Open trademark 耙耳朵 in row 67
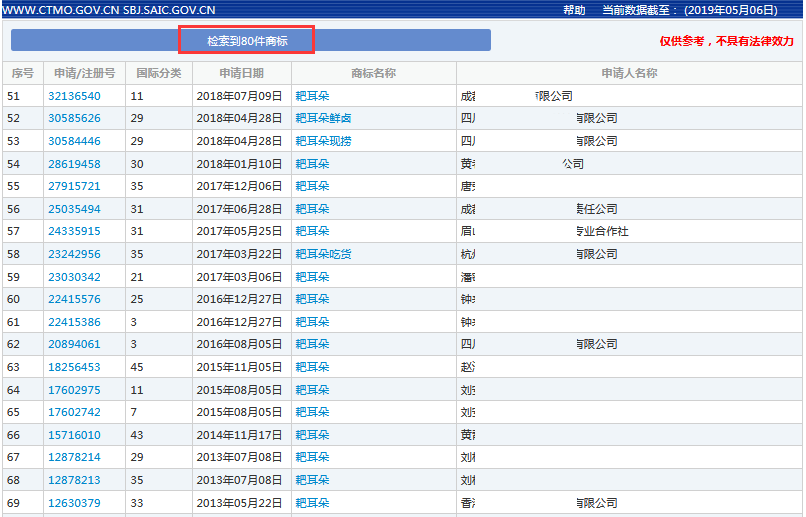The height and width of the screenshot is (517, 806). [313, 457]
